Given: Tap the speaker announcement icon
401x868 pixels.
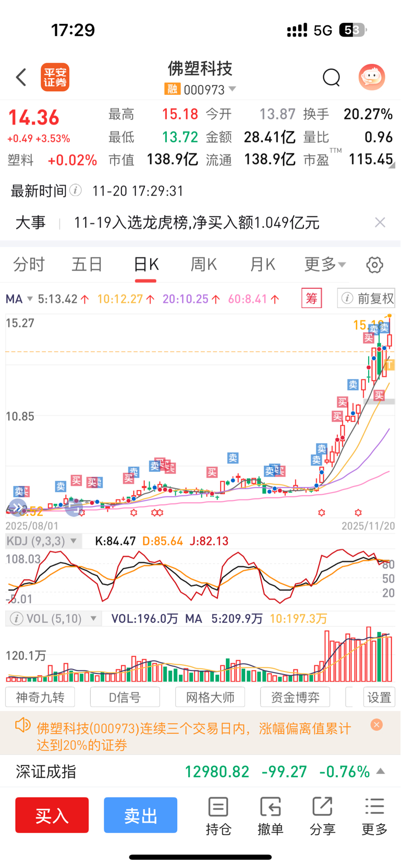Looking at the screenshot, I should pos(22,725).
